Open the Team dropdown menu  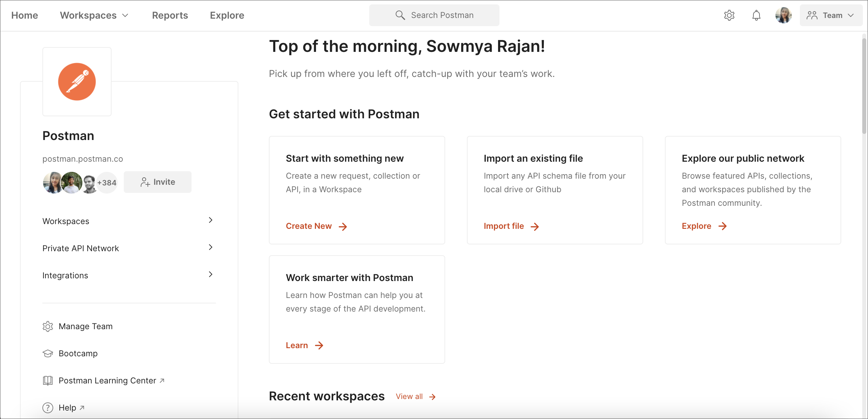(x=831, y=15)
